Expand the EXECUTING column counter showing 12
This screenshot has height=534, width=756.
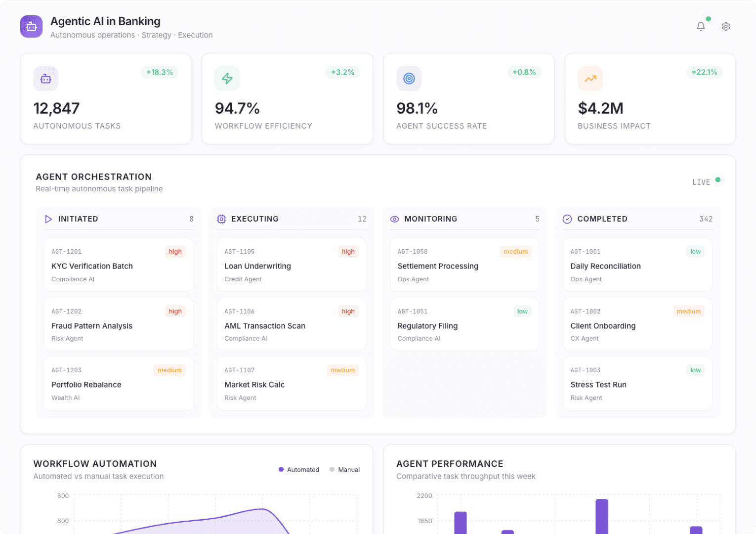tap(362, 219)
